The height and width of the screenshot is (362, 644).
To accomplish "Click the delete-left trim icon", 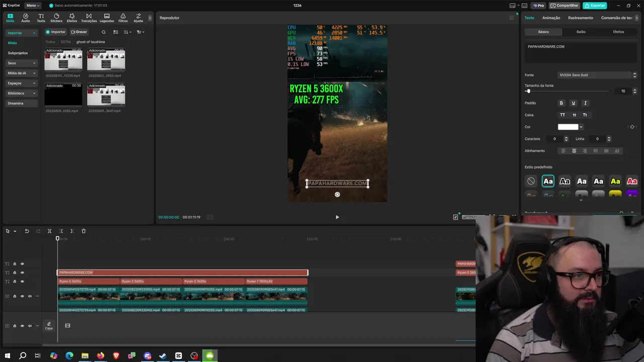I will click(61, 231).
